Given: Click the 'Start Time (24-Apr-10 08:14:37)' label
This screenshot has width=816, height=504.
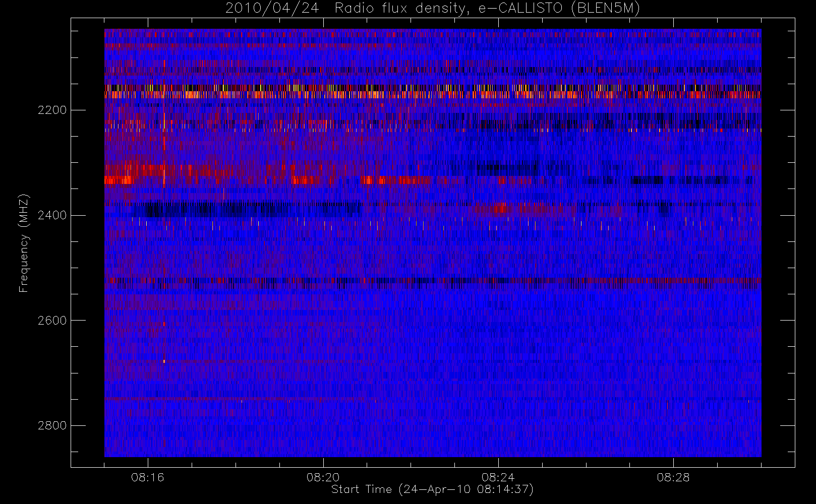Looking at the screenshot, I should pos(432,489).
